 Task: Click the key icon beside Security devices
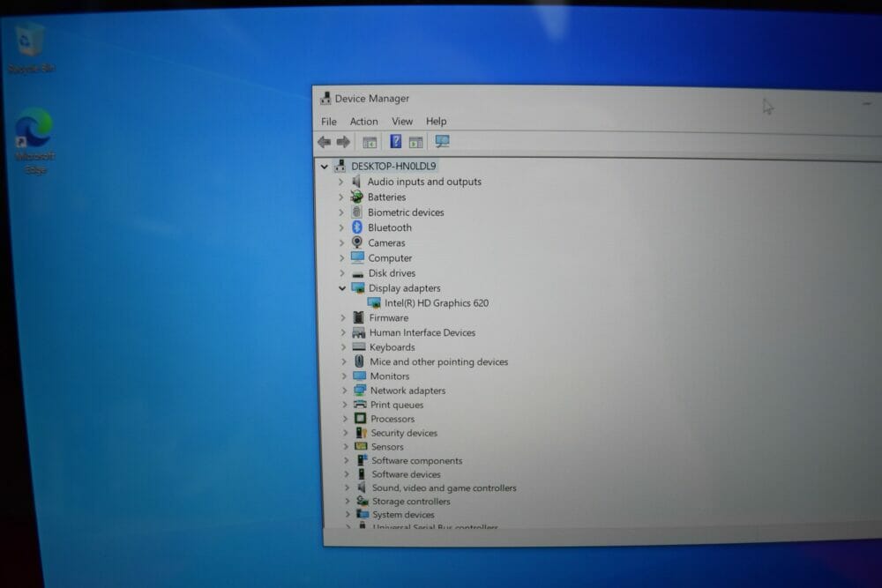(x=361, y=432)
